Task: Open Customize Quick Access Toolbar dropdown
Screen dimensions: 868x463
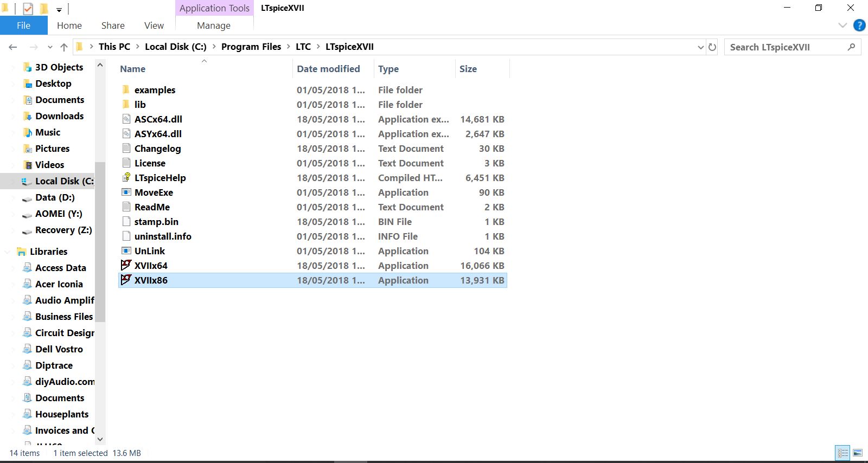Action: (x=59, y=9)
